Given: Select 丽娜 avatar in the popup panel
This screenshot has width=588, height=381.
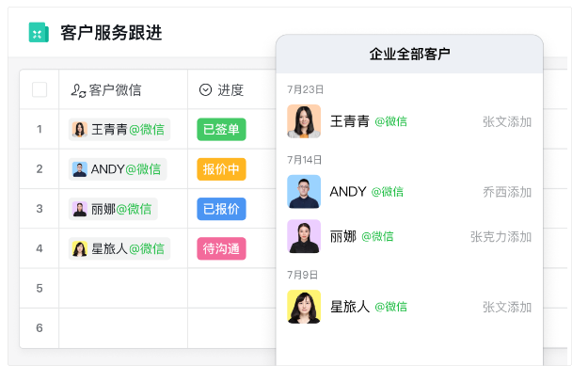Looking at the screenshot, I should click(x=304, y=236).
